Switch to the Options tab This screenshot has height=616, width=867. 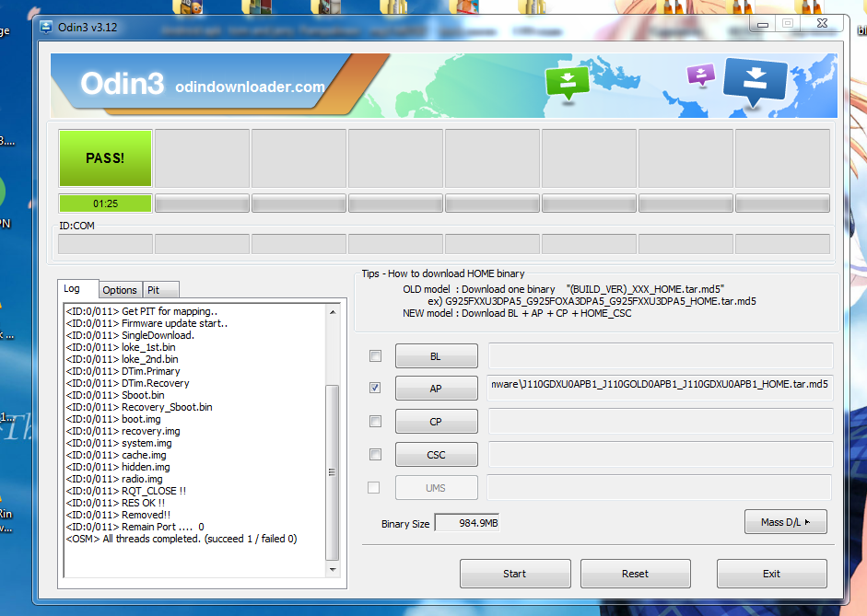point(120,290)
